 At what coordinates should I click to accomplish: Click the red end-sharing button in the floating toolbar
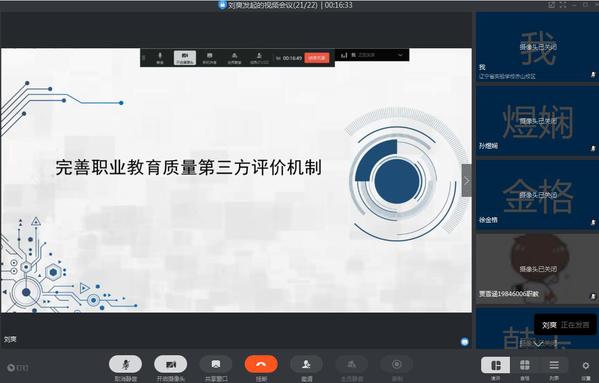(x=317, y=58)
